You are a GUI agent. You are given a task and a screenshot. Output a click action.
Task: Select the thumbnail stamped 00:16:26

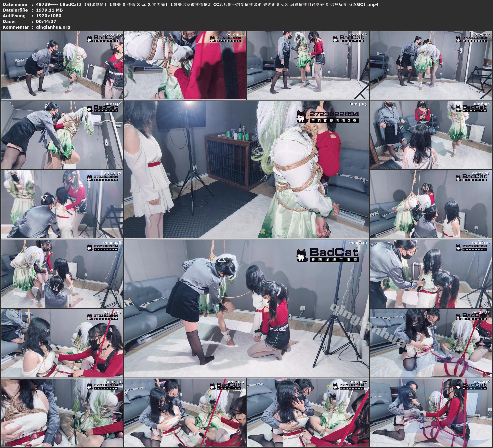430,135
